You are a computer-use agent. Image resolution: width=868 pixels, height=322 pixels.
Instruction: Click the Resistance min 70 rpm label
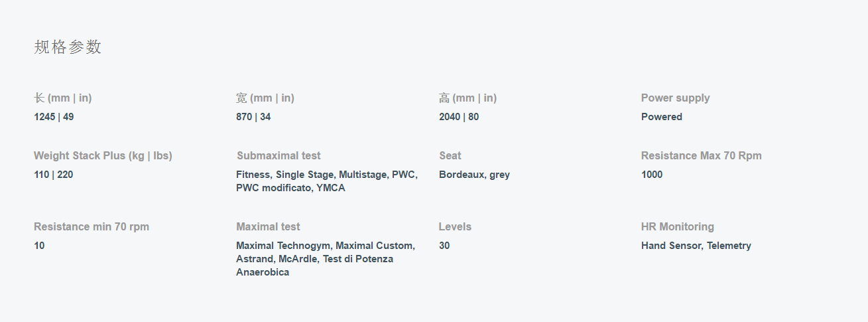coord(92,227)
